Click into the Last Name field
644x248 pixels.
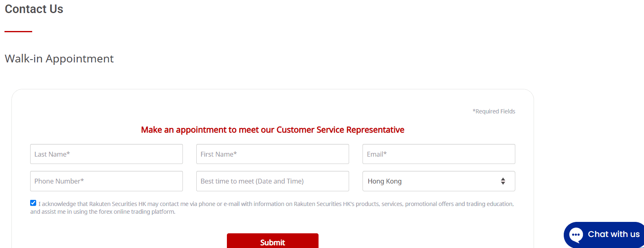(x=106, y=154)
